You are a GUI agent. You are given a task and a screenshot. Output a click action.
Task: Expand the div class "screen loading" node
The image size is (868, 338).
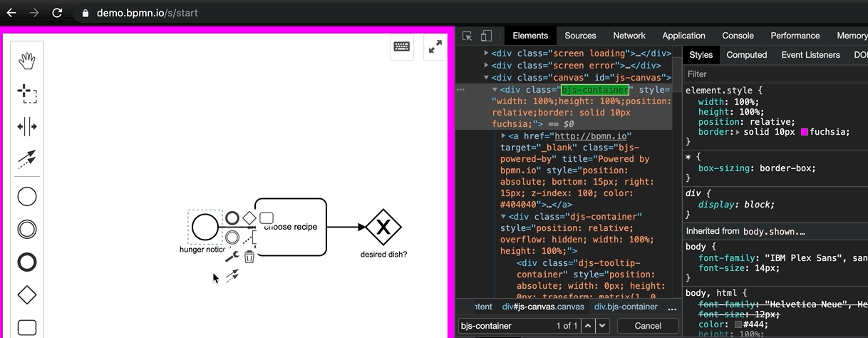click(x=486, y=53)
